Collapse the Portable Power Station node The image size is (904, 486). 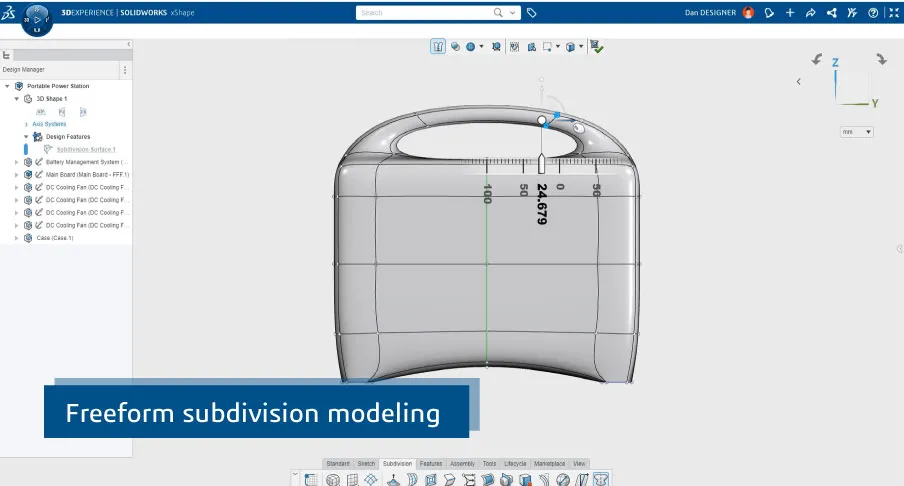[x=8, y=86]
